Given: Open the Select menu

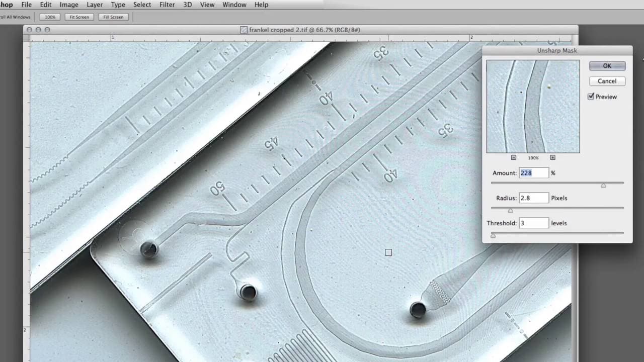Looking at the screenshot, I should tap(142, 5).
